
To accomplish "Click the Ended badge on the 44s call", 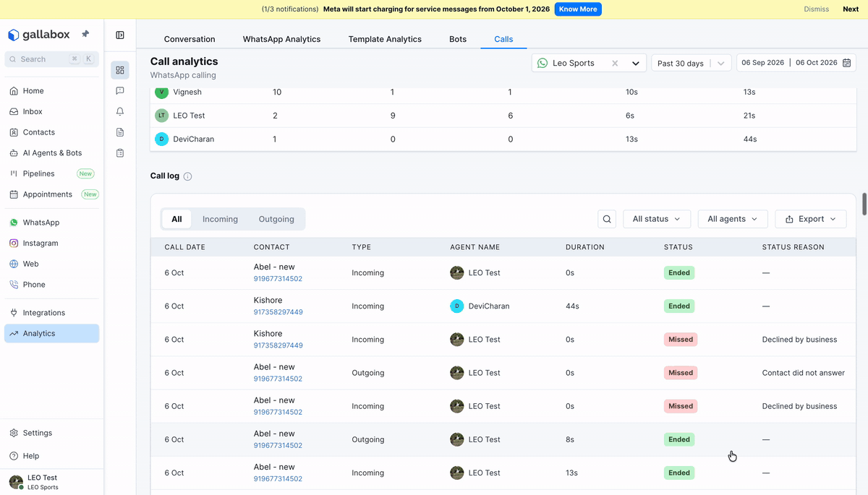I will [x=679, y=306].
